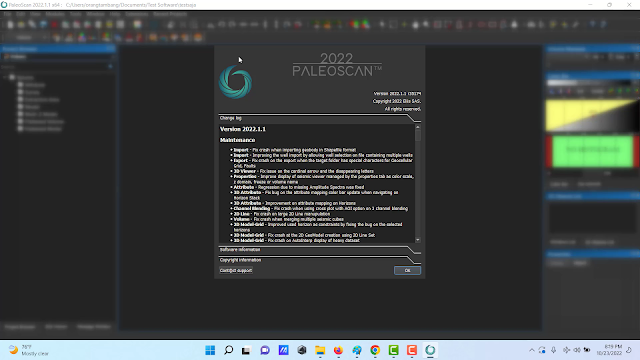This screenshot has height=360, width=640.
Task: Open the green Camtasia icon in taskbar
Action: click(393, 350)
